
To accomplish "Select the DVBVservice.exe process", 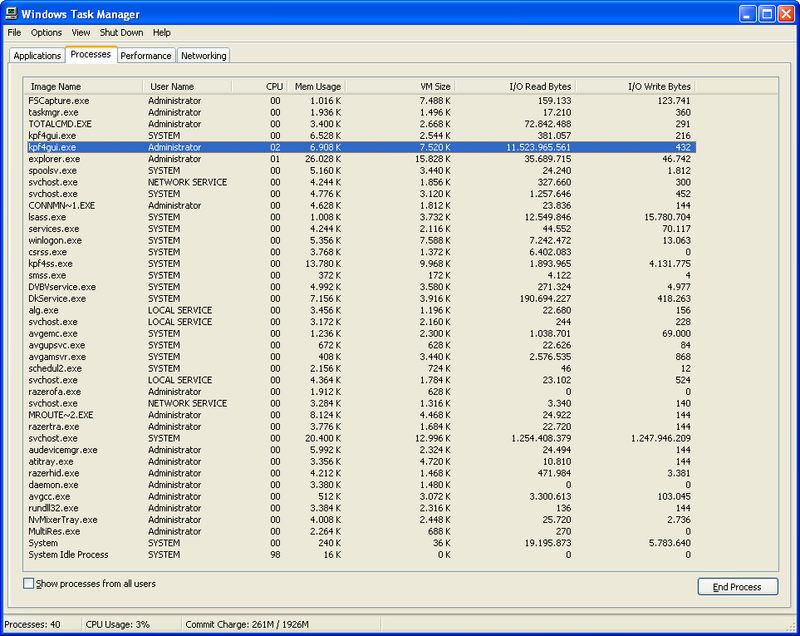I will [361, 287].
